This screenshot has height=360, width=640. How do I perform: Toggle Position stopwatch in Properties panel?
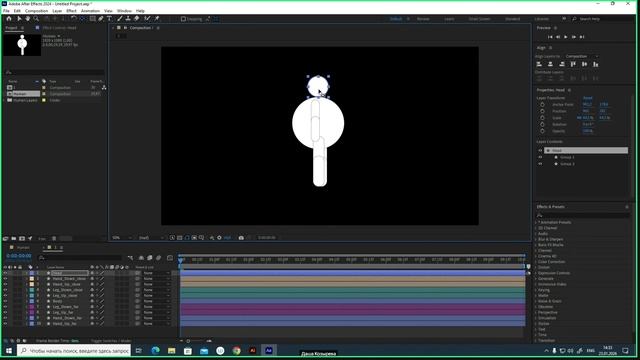click(542, 111)
